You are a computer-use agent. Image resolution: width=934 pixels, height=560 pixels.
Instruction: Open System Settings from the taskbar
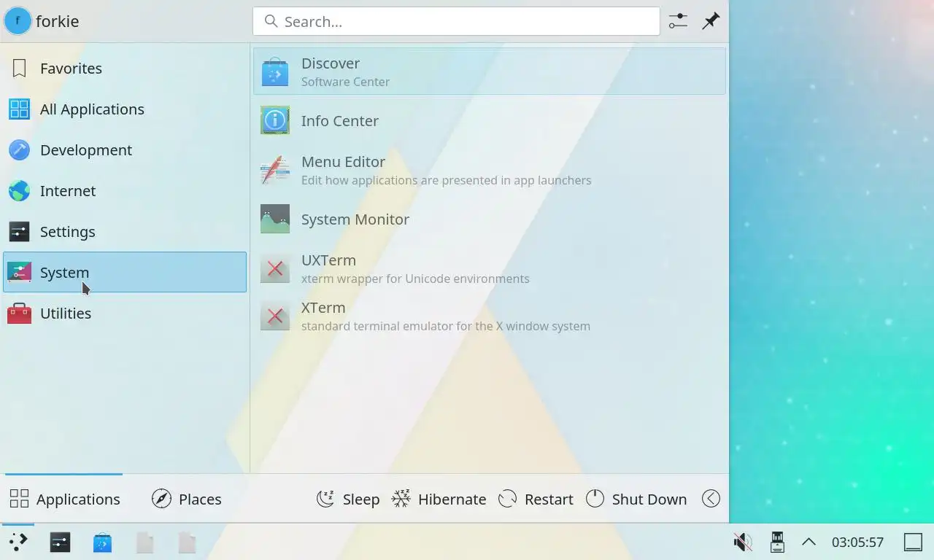[x=60, y=542]
